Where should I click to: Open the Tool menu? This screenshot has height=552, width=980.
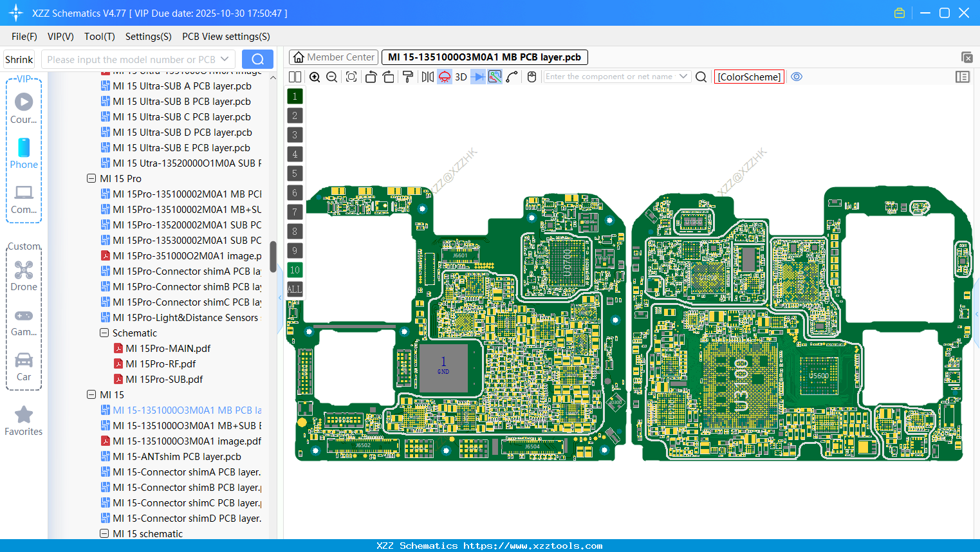(x=99, y=37)
